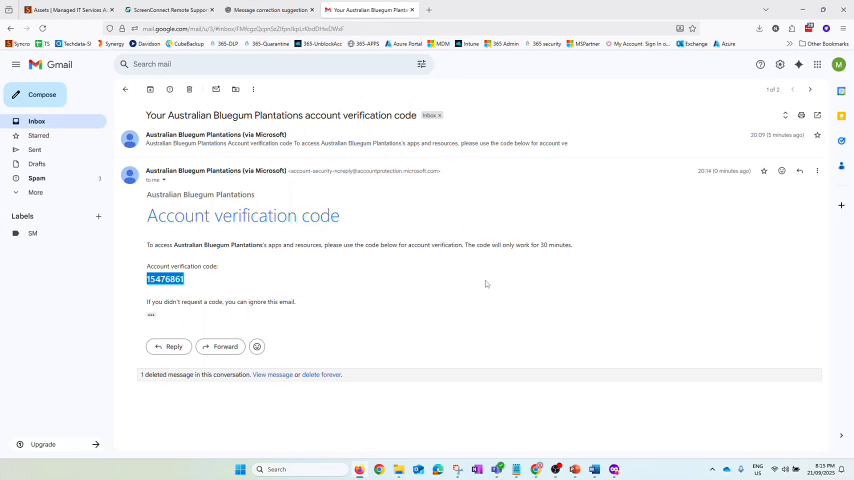
Task: Click the delete forever link
Action: (x=322, y=375)
